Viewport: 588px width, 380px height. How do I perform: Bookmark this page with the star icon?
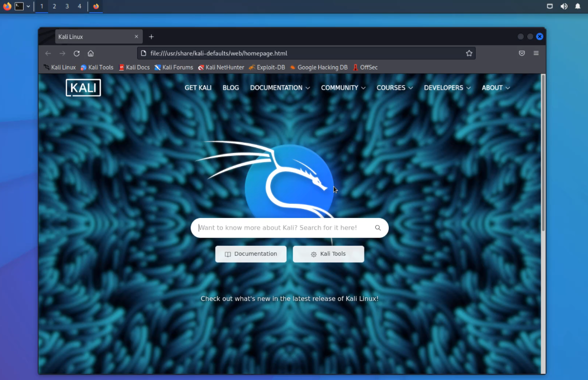point(469,53)
